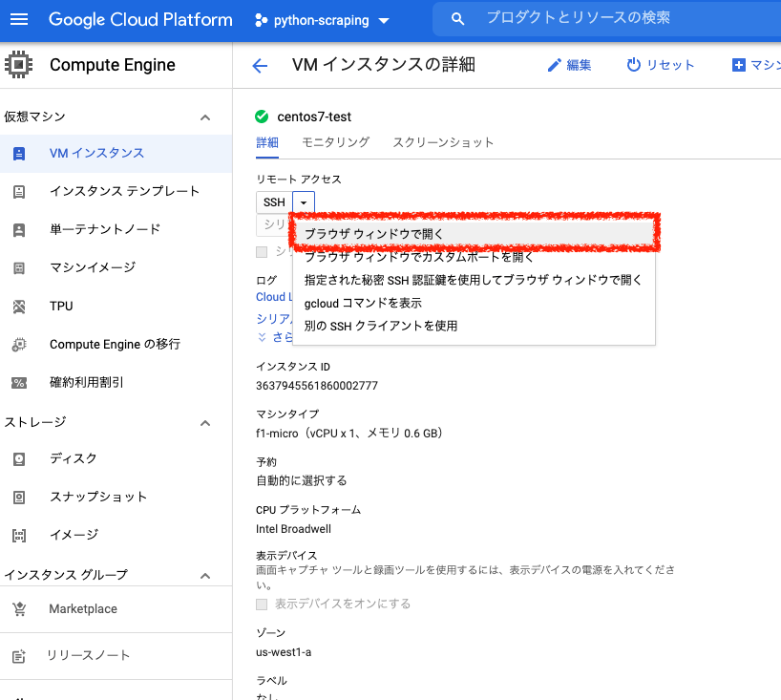Viewport: 781px width, 700px height.
Task: Click the python-scraping project icon
Action: 261,20
